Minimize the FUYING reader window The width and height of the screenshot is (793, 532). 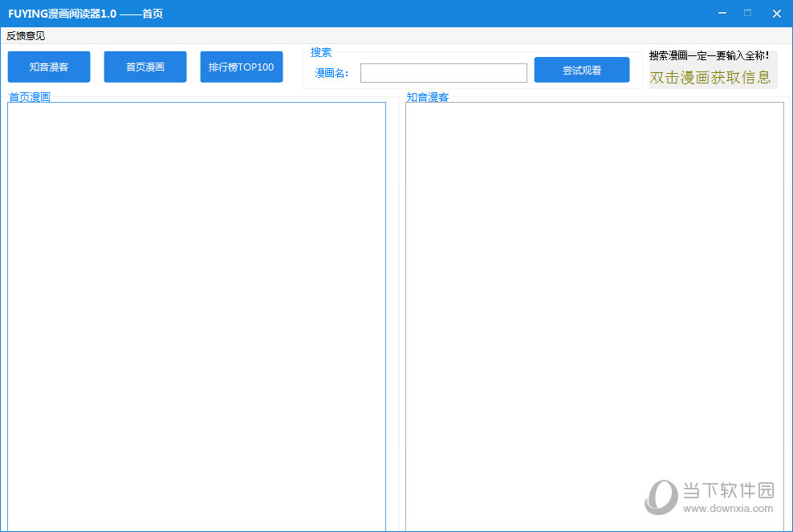coord(722,14)
